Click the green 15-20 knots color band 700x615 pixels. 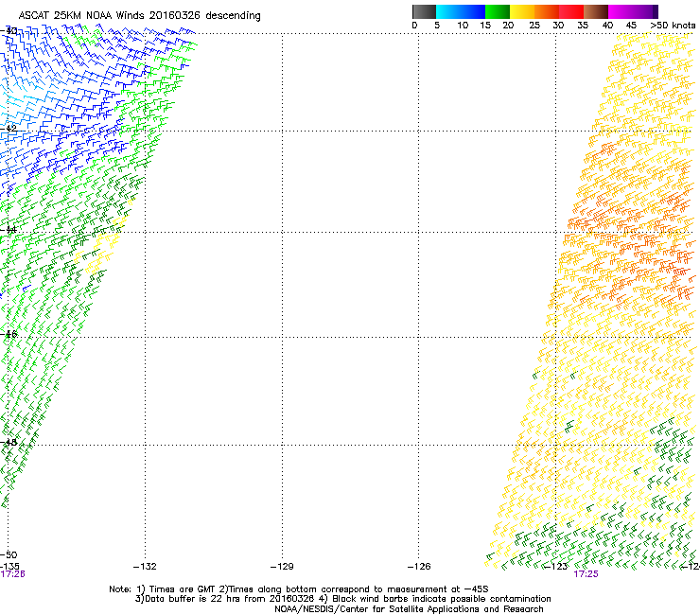pos(498,11)
